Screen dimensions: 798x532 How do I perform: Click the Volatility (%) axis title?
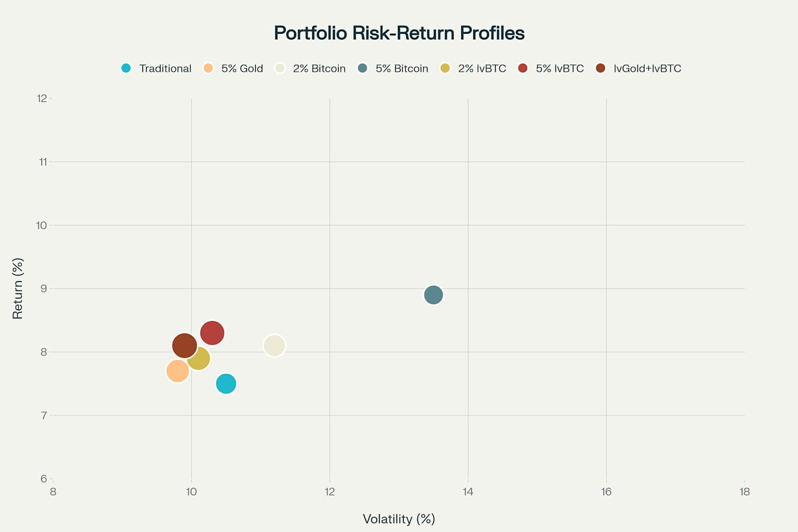[398, 518]
